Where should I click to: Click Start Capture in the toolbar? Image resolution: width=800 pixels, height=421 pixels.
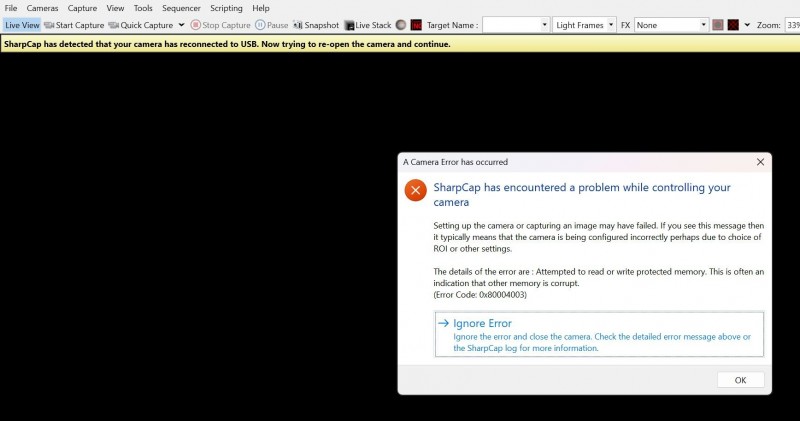click(74, 25)
